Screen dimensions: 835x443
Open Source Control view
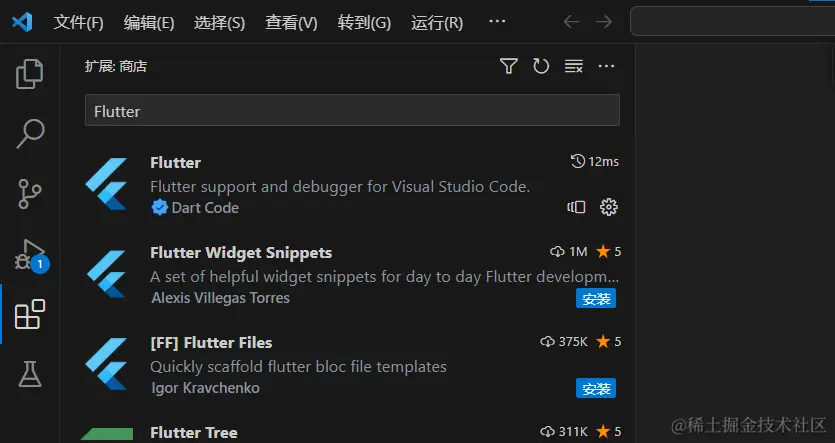tap(30, 194)
